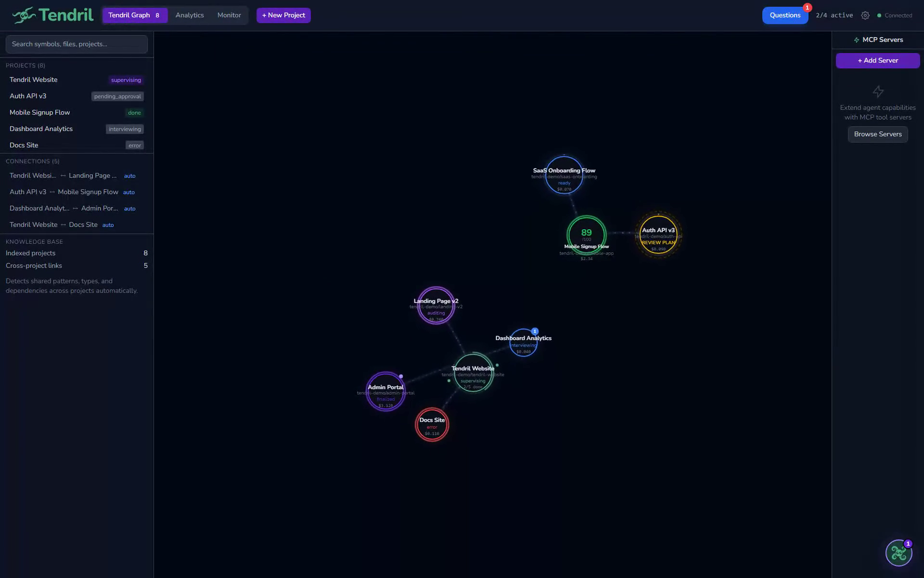Select the Landing Page v2 node
This screenshot has height=578, width=924.
coord(435,305)
